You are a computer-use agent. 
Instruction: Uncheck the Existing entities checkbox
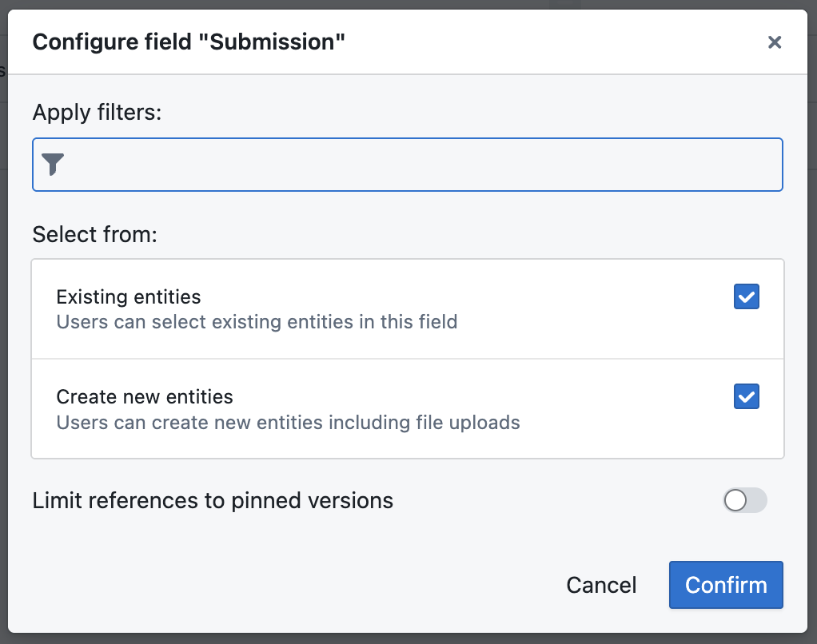(746, 297)
